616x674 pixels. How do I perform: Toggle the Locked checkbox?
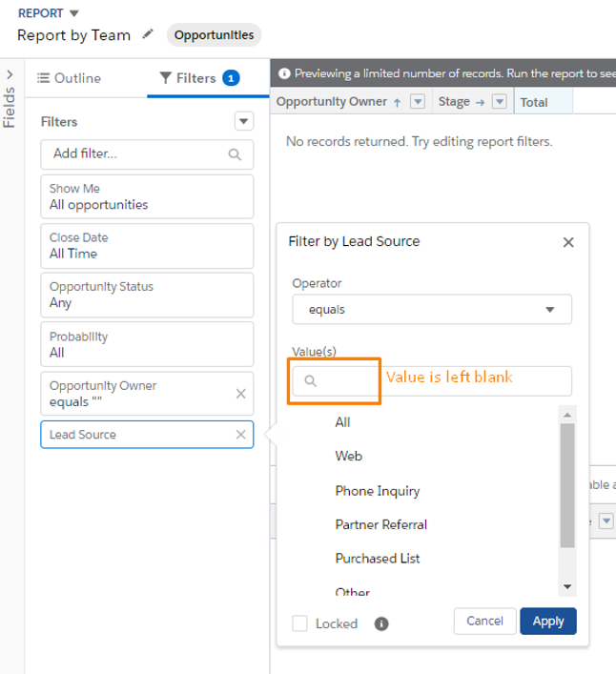[x=299, y=623]
